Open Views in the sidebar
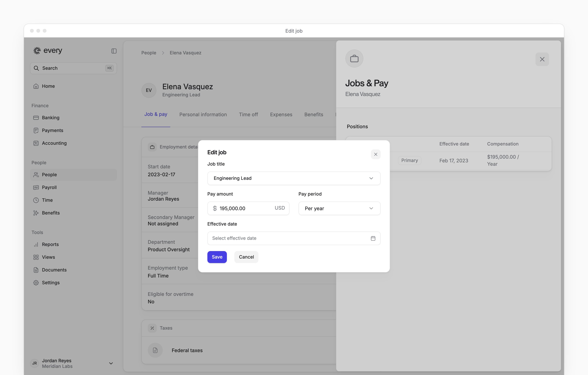This screenshot has width=588, height=375. coord(73,257)
